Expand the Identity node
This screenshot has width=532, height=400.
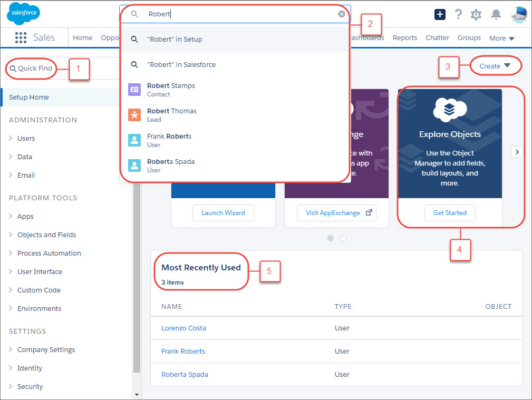[x=10, y=368]
